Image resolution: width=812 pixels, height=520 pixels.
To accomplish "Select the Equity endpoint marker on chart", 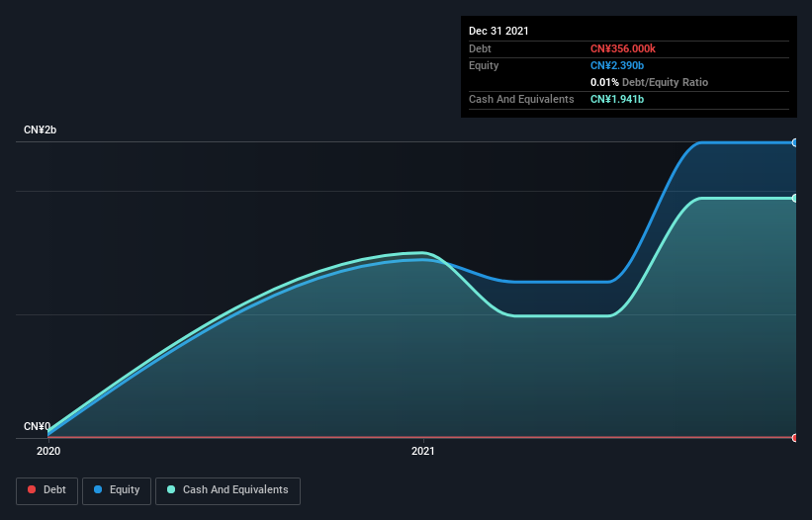I will (795, 142).
